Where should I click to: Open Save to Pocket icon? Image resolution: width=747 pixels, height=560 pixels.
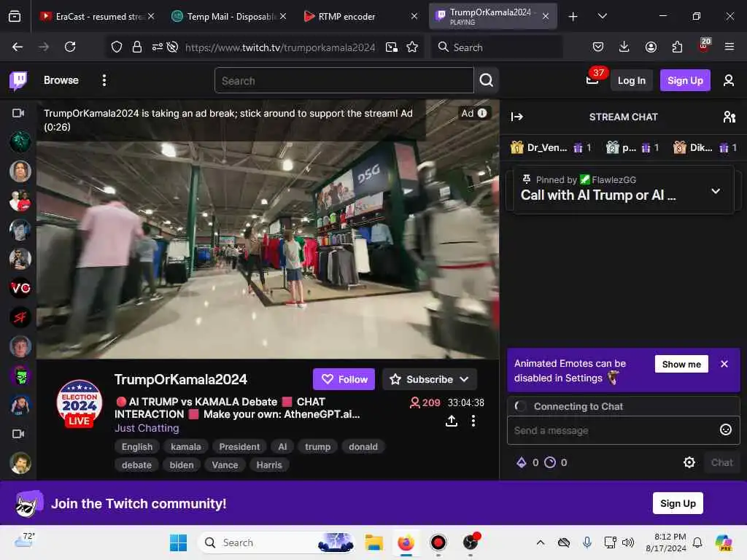pos(598,47)
